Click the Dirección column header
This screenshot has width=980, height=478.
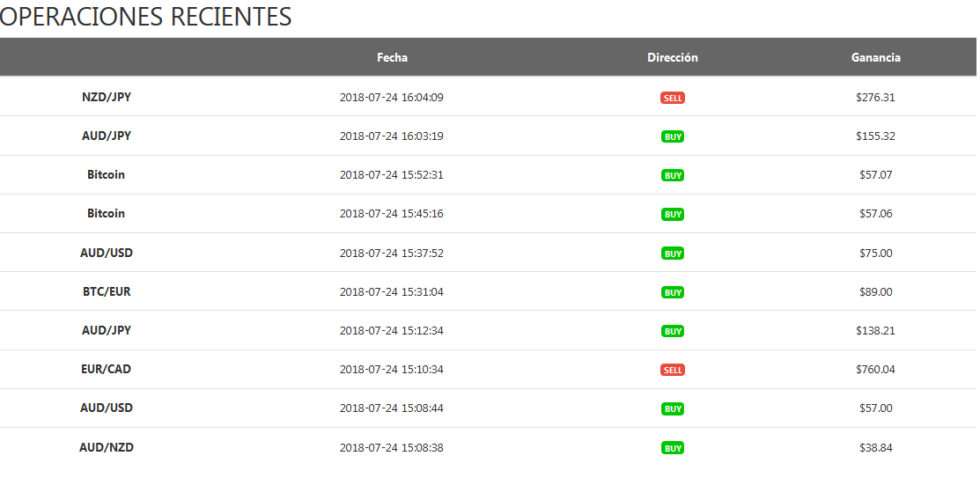(673, 57)
